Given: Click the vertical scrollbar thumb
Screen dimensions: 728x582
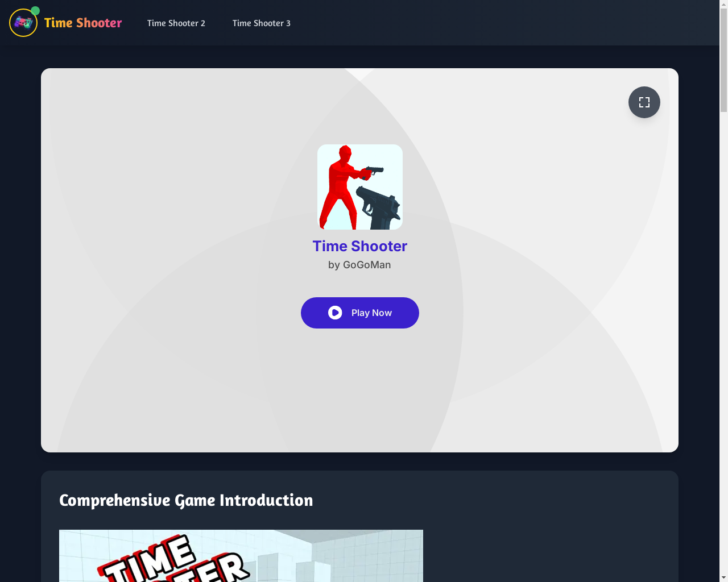Looking at the screenshot, I should tap(723, 60).
